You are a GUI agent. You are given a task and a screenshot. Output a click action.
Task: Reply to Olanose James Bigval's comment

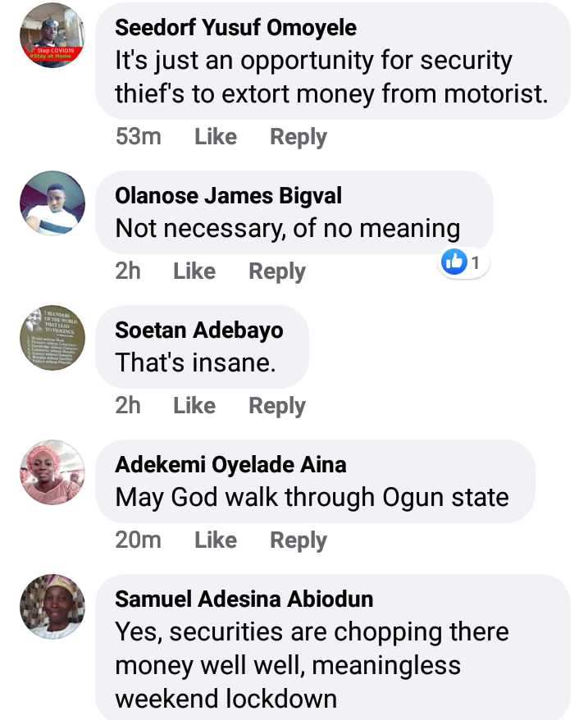pyautogui.click(x=277, y=271)
